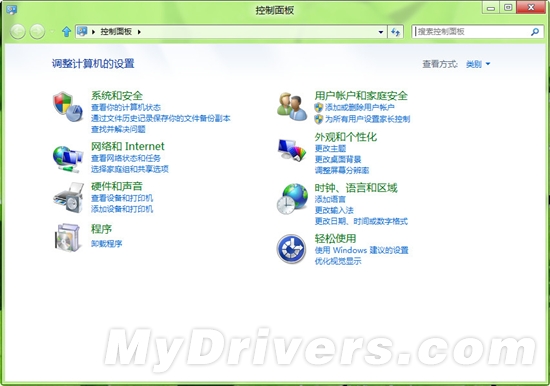Close the 控制面板 window
The height and width of the screenshot is (386, 550).
click(531, 8)
